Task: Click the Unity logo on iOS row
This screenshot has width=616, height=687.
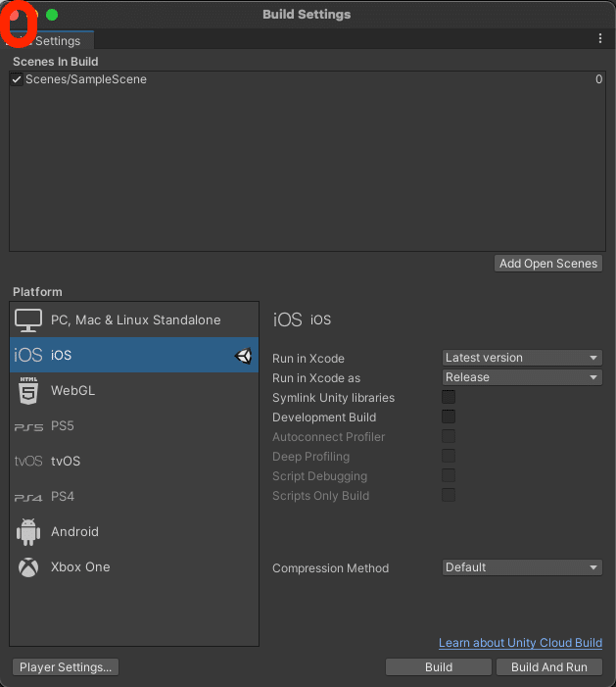Action: click(244, 356)
